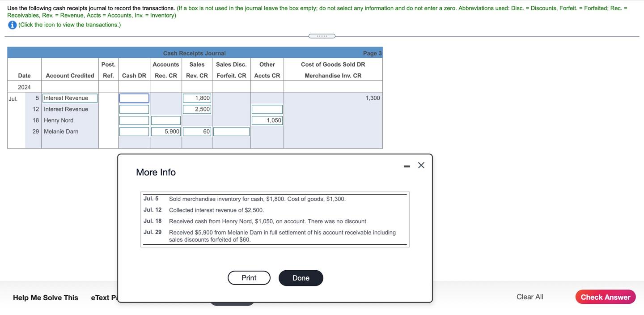Click the Check Answer button
The image size is (644, 315).
point(605,297)
